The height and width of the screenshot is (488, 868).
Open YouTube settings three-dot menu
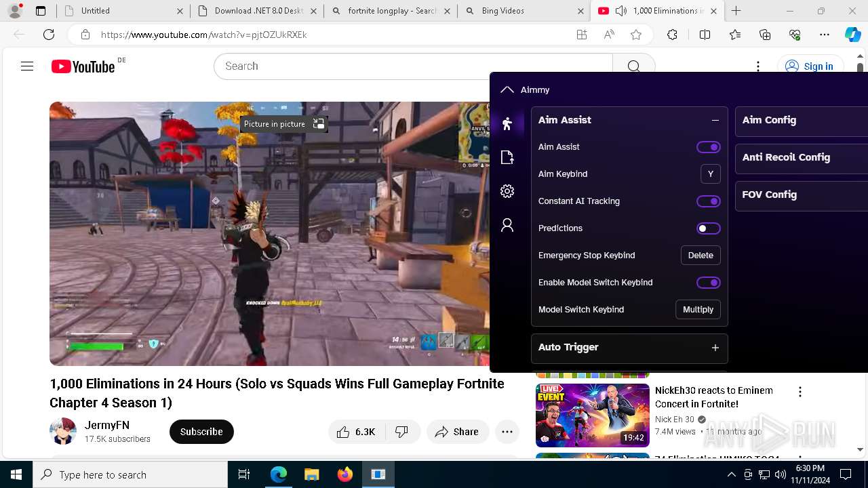point(758,66)
